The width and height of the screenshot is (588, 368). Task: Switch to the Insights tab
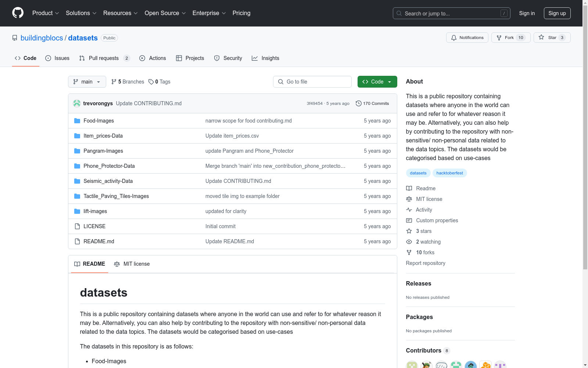[266, 58]
